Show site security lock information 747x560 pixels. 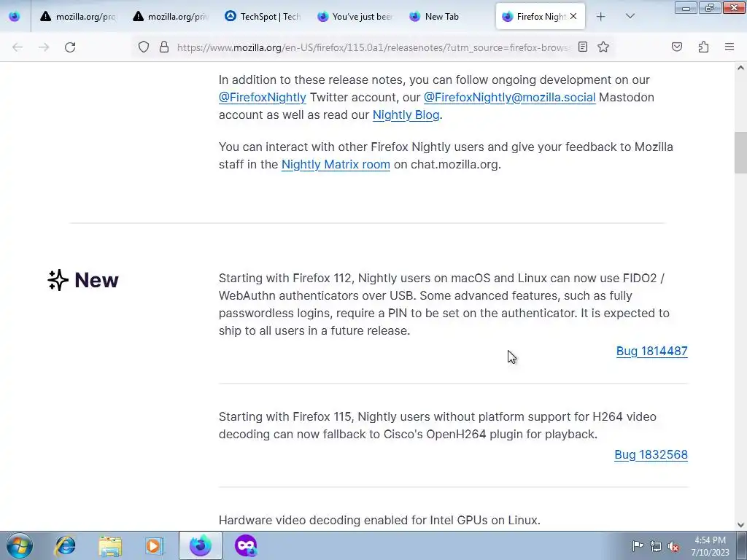pos(164,47)
